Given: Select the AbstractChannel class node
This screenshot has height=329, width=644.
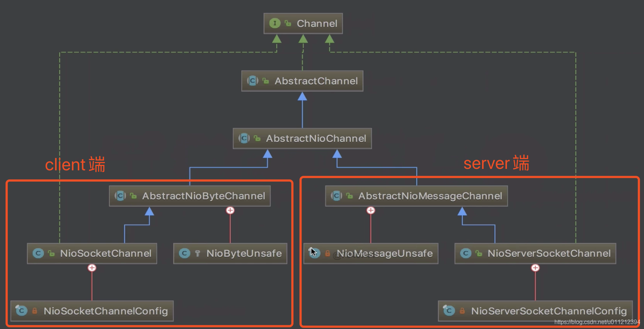Looking at the screenshot, I should [x=302, y=81].
